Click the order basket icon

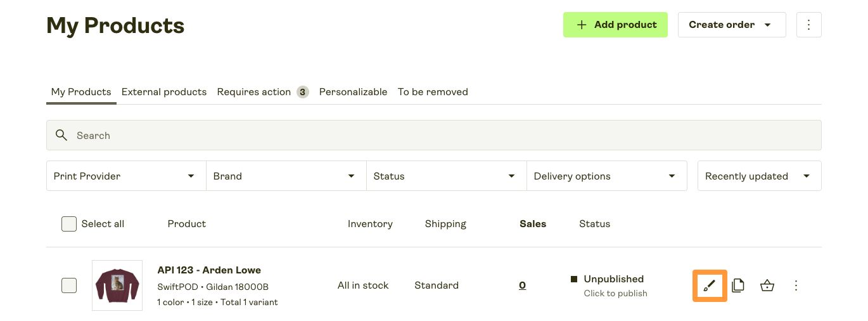(x=767, y=285)
